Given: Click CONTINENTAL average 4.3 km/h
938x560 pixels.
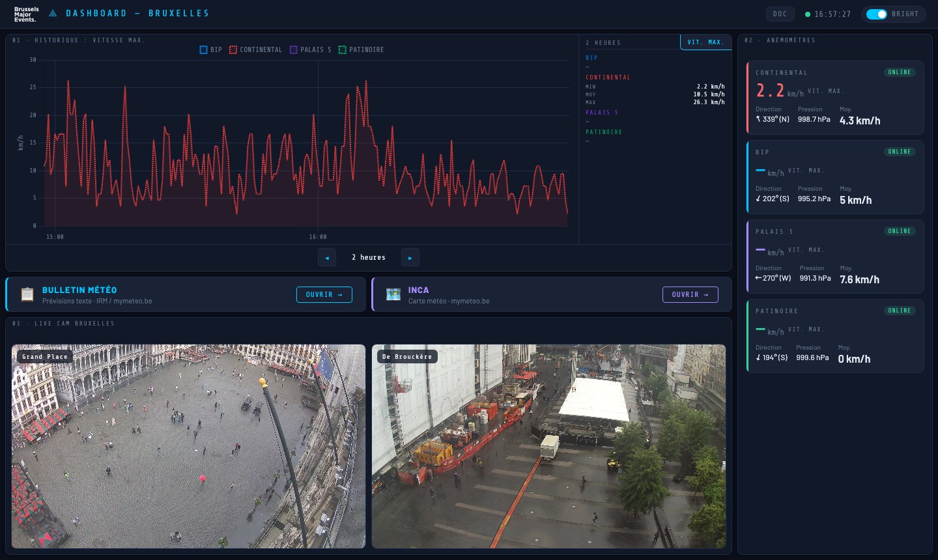Looking at the screenshot, I should point(860,120).
